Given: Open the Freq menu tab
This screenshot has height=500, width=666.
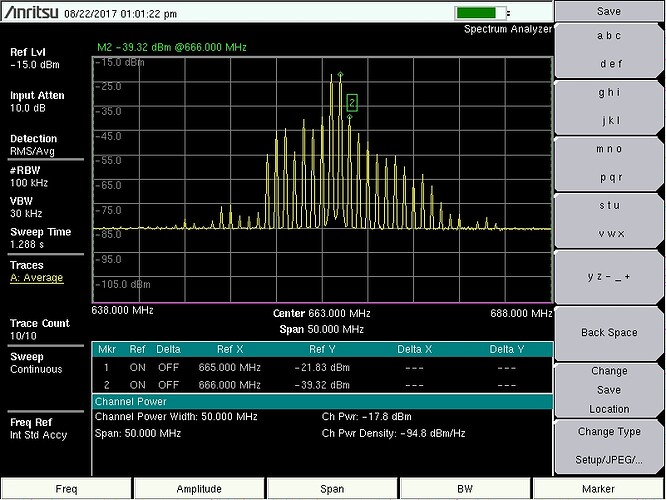Looking at the screenshot, I should tap(66, 487).
